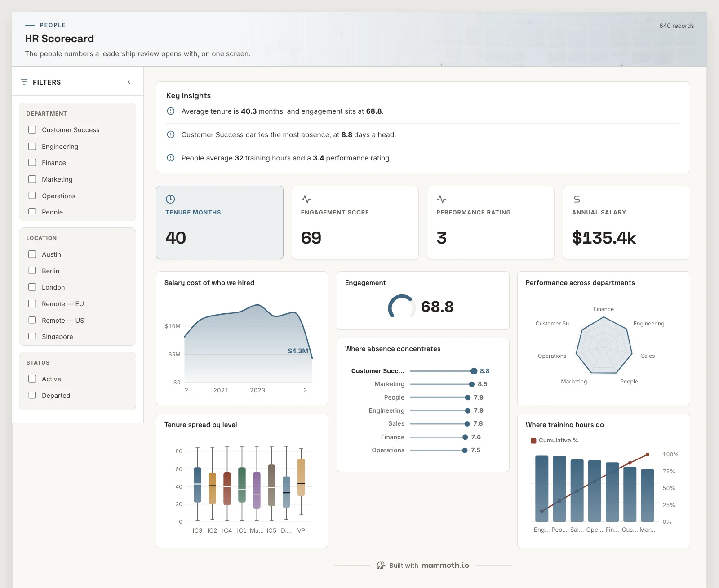719x588 pixels.
Task: Open the mammoth.io link in footer
Action: (x=445, y=565)
